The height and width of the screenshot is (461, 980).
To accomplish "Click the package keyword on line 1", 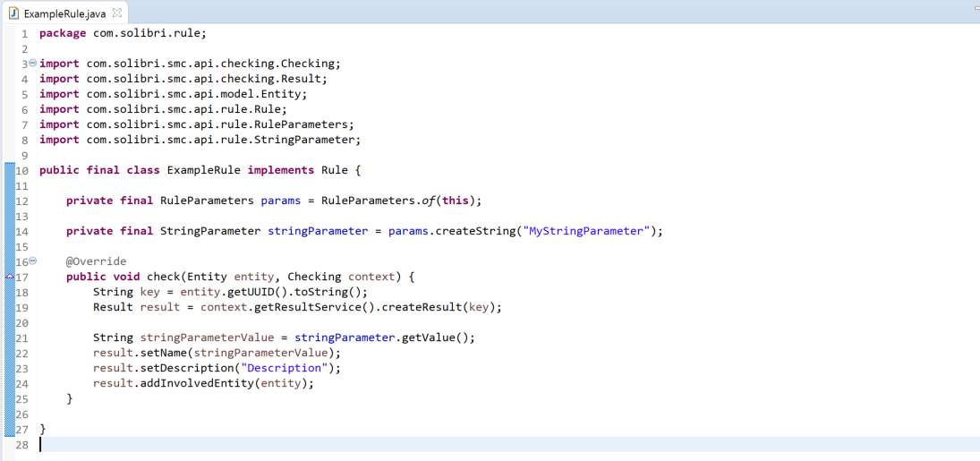I will [x=63, y=33].
